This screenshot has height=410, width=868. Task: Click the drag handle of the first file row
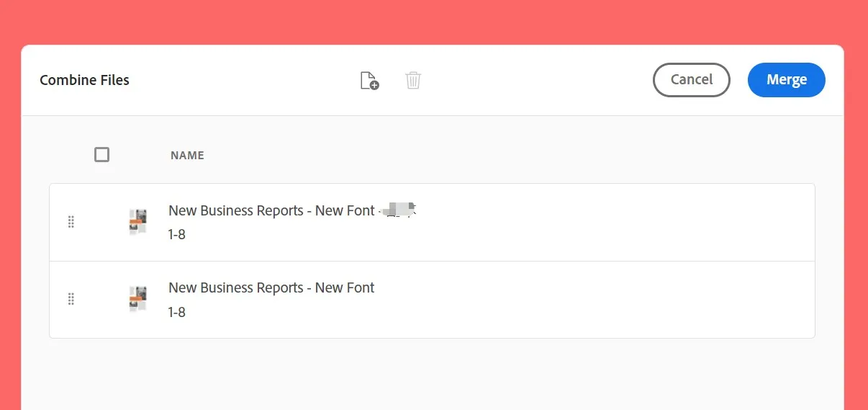point(71,222)
